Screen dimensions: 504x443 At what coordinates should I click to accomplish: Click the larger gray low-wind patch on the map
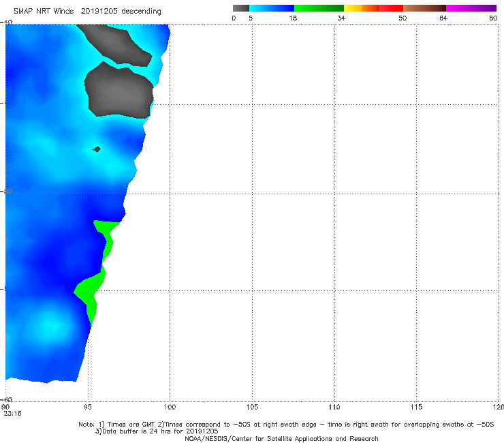(119, 91)
